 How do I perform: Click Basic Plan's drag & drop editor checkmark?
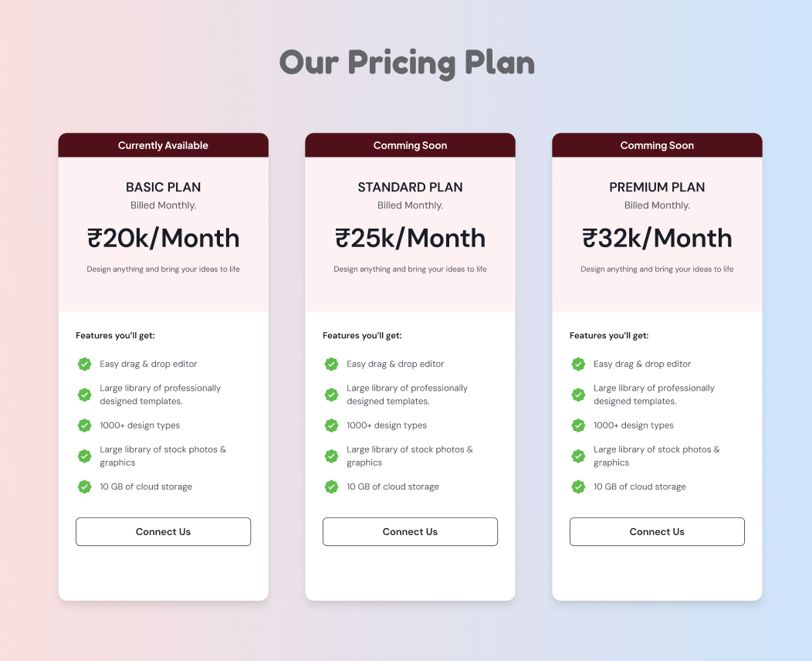click(85, 364)
